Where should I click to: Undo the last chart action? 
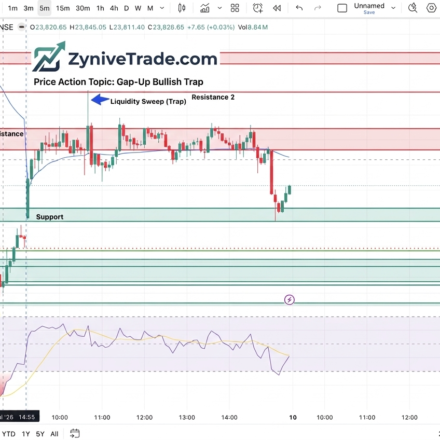(x=299, y=8)
